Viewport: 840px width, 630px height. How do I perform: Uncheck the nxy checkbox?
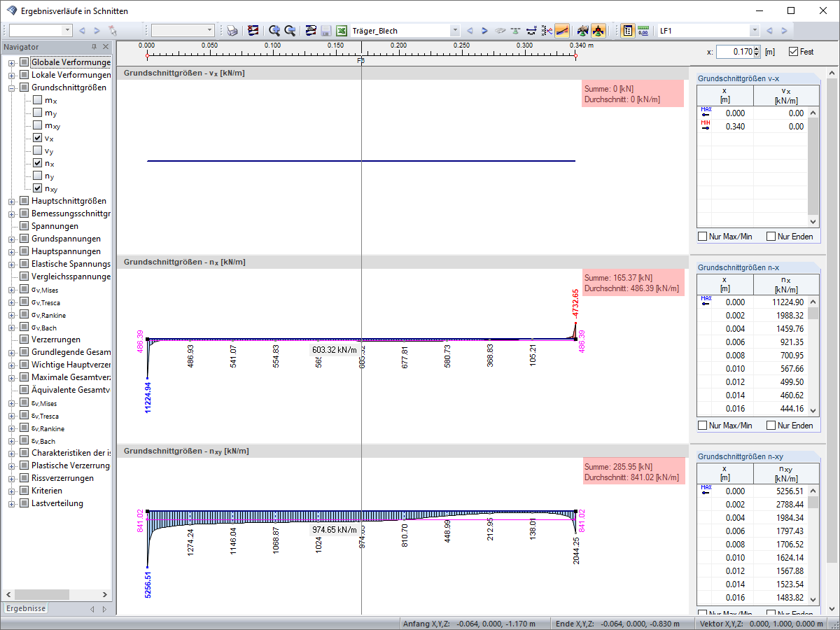[37, 188]
